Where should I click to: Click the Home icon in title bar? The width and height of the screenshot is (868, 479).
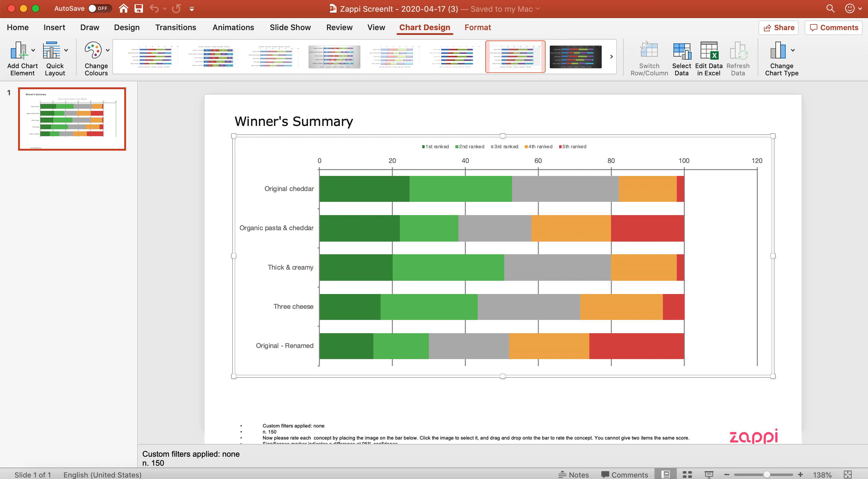point(123,9)
